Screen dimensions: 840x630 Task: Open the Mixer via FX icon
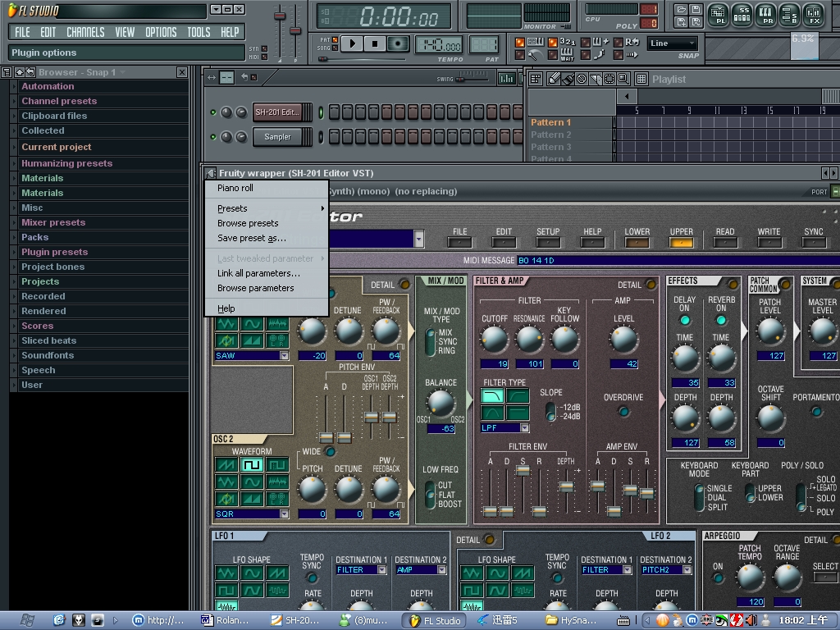click(x=814, y=15)
